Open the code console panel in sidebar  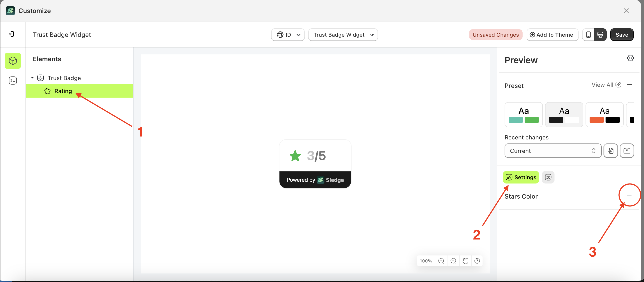(13, 81)
